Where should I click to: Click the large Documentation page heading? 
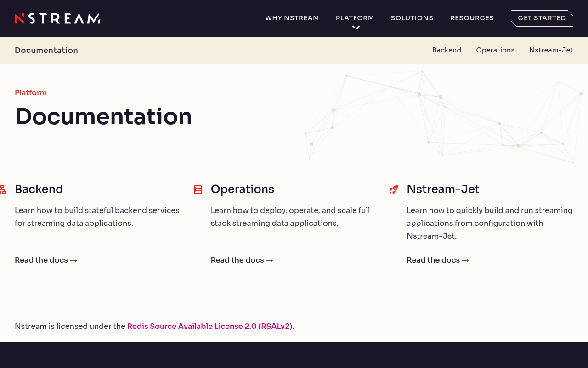103,116
